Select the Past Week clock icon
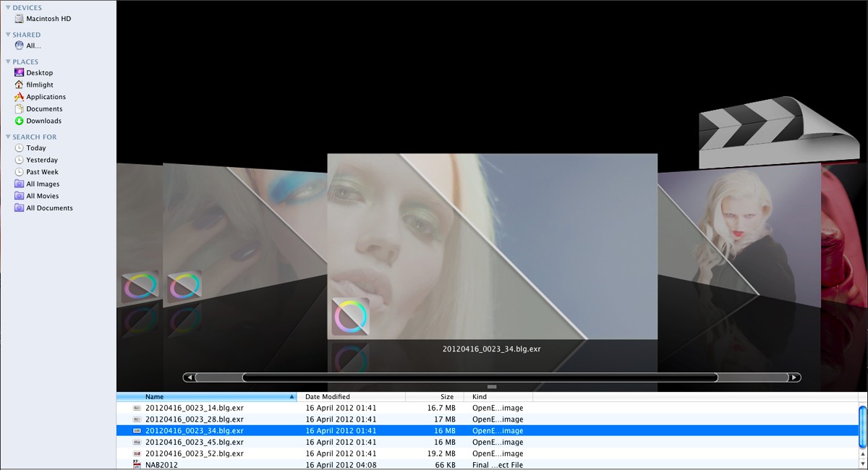The image size is (868, 470). (x=19, y=172)
